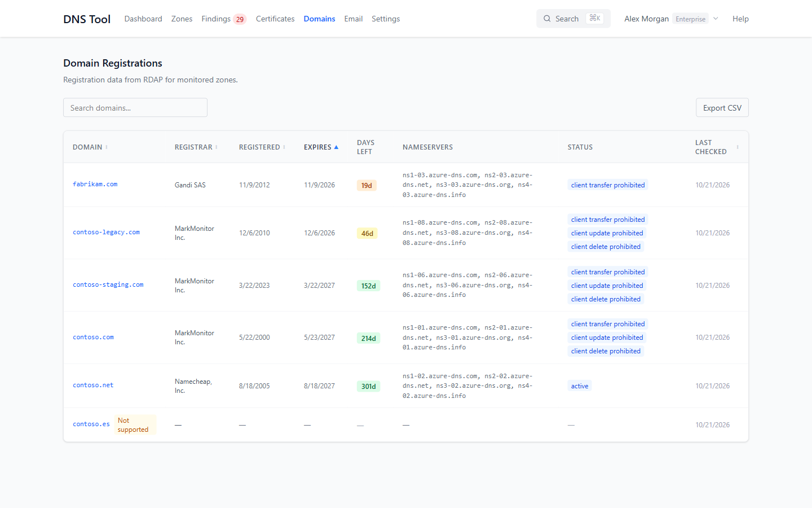This screenshot has width=812, height=508.
Task: Click the Not supported tag beside contoso.es
Action: [x=135, y=425]
